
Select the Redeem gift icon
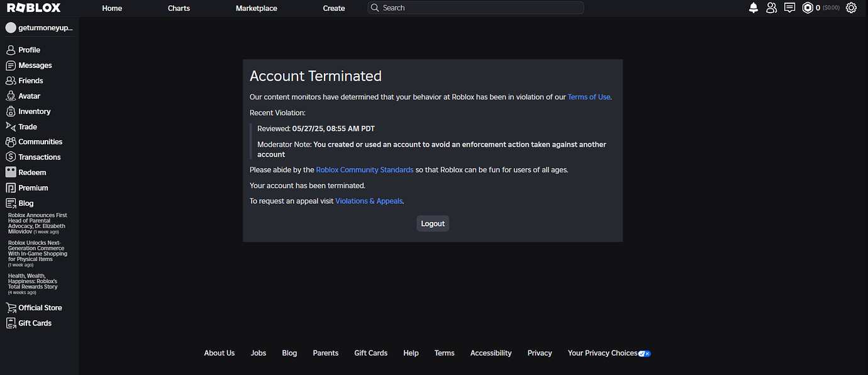pos(11,172)
